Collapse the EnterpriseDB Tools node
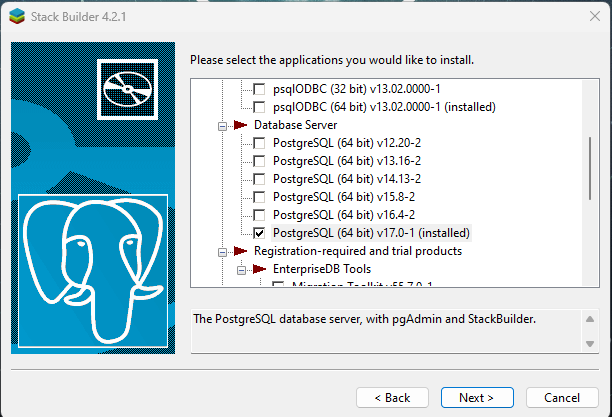Image resolution: width=612 pixels, height=417 pixels. [242, 270]
